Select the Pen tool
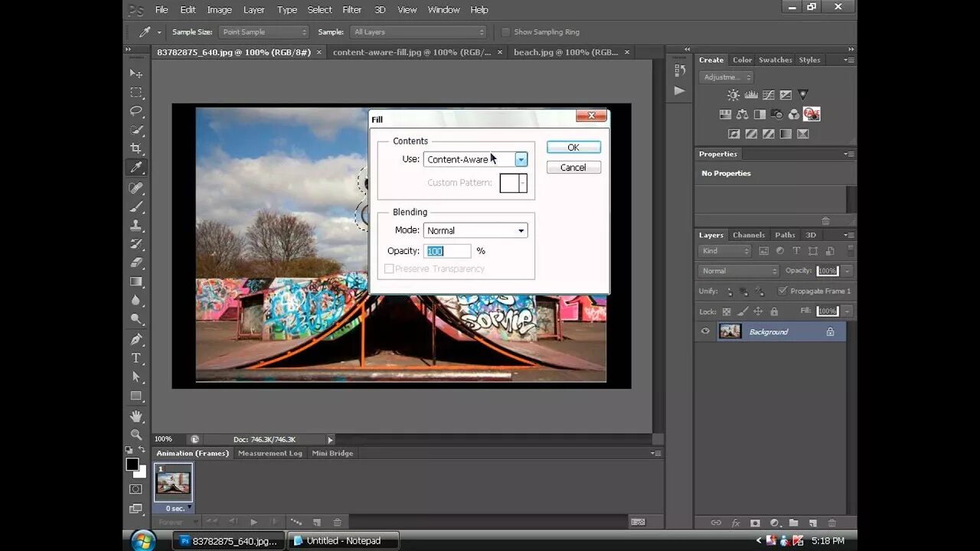The height and width of the screenshot is (551, 980). click(x=136, y=339)
